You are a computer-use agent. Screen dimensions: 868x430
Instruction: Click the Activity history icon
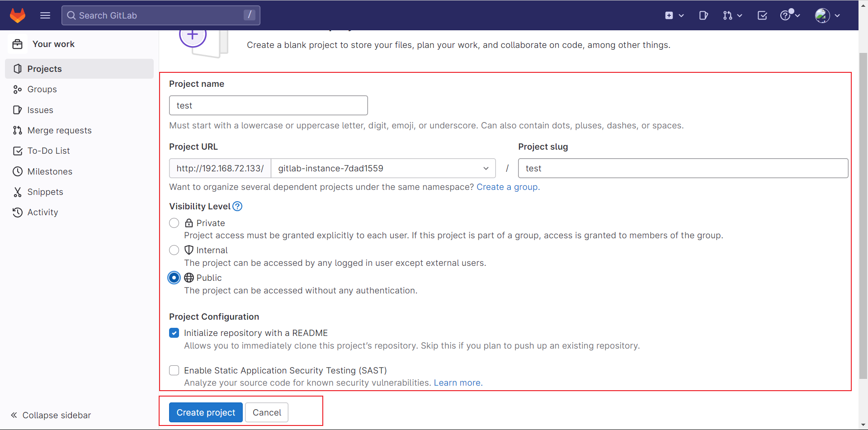[18, 213]
